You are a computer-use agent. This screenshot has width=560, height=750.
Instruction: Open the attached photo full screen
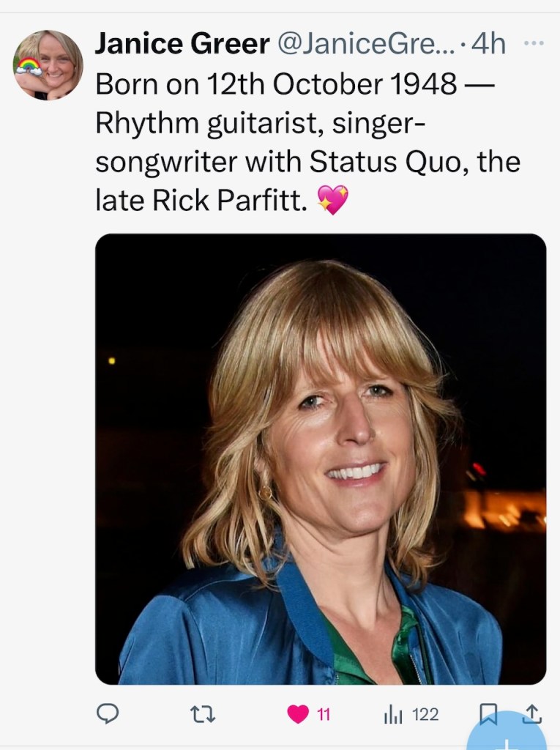(x=321, y=458)
